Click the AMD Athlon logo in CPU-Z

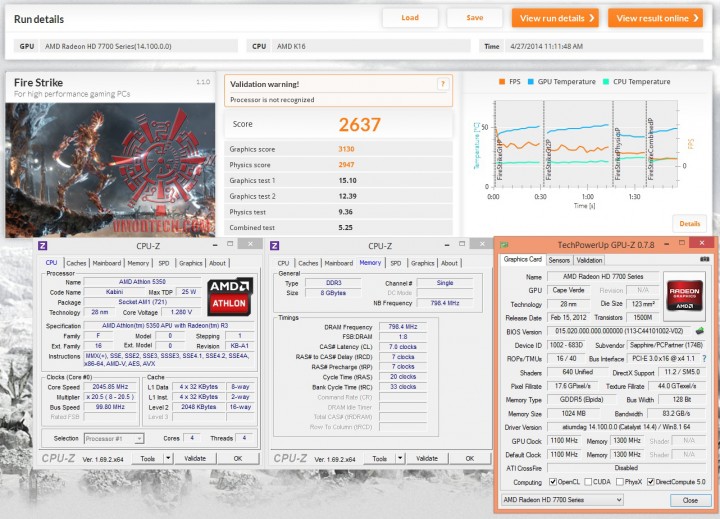click(x=229, y=296)
